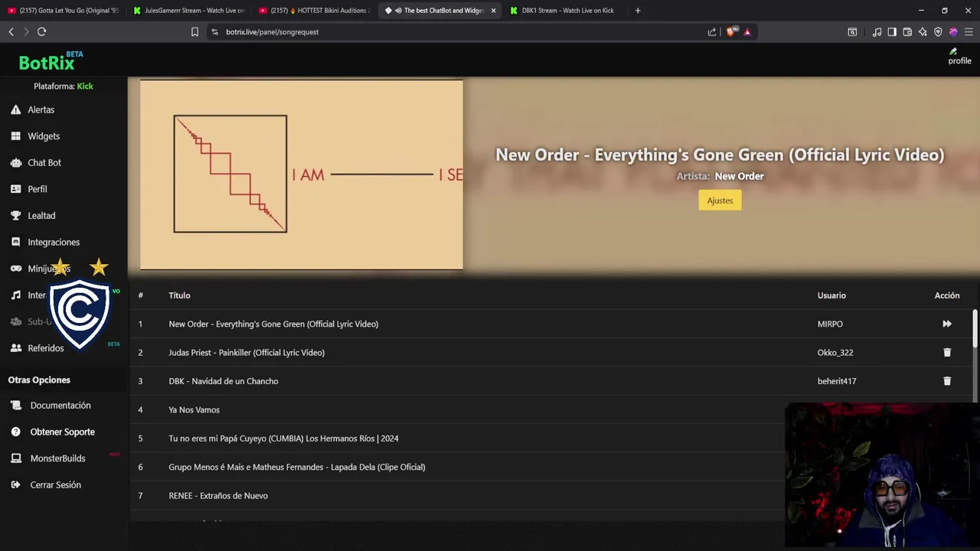
Task: Click the Cerrar Sesión logout icon
Action: pyautogui.click(x=15, y=485)
